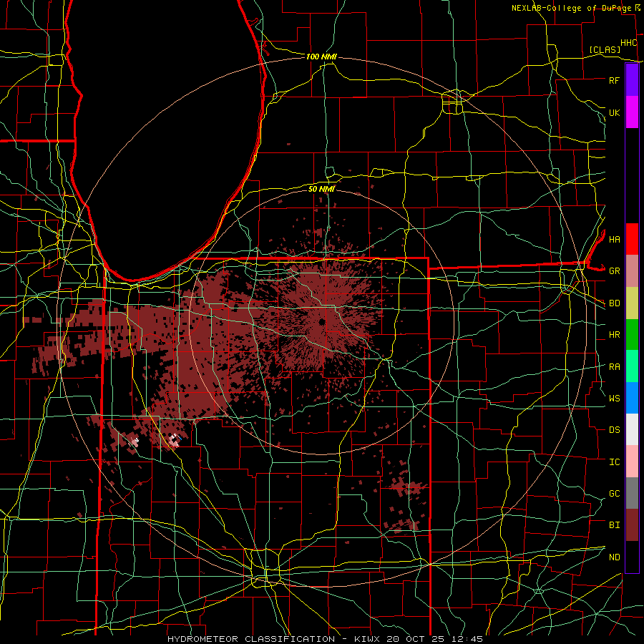Screen dimensions: 644x644
Task: Click the HHC product label
Action: pos(628,43)
